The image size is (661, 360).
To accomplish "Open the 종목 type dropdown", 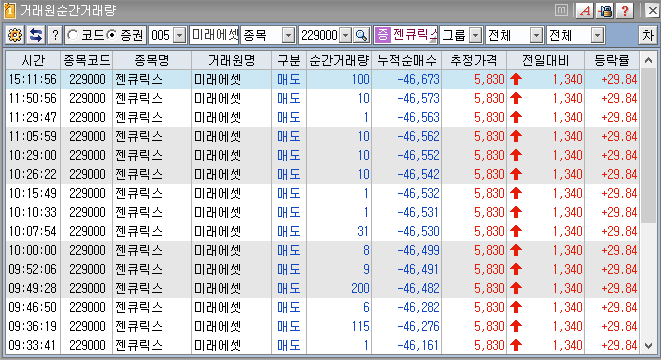I will pos(288,35).
